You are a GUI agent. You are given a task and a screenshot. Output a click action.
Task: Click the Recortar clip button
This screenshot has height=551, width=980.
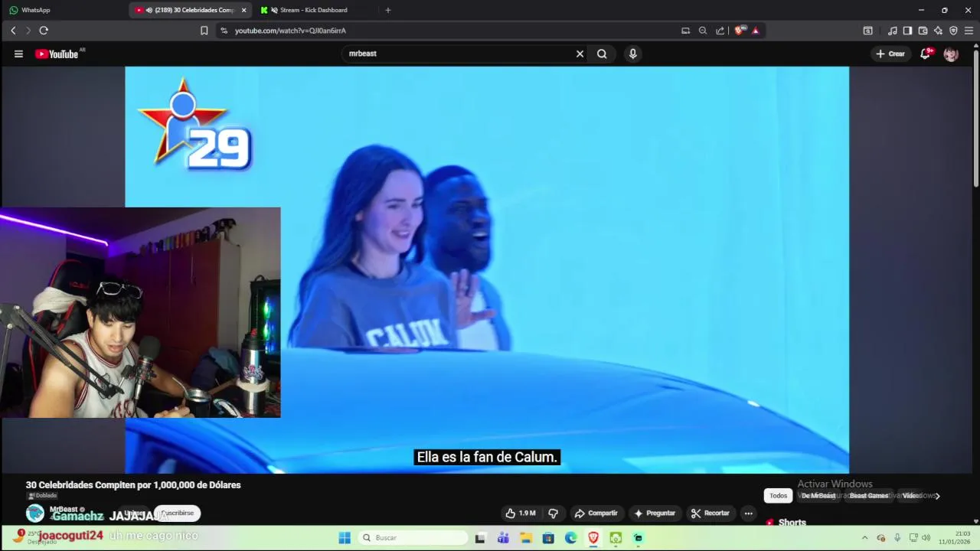coord(710,514)
